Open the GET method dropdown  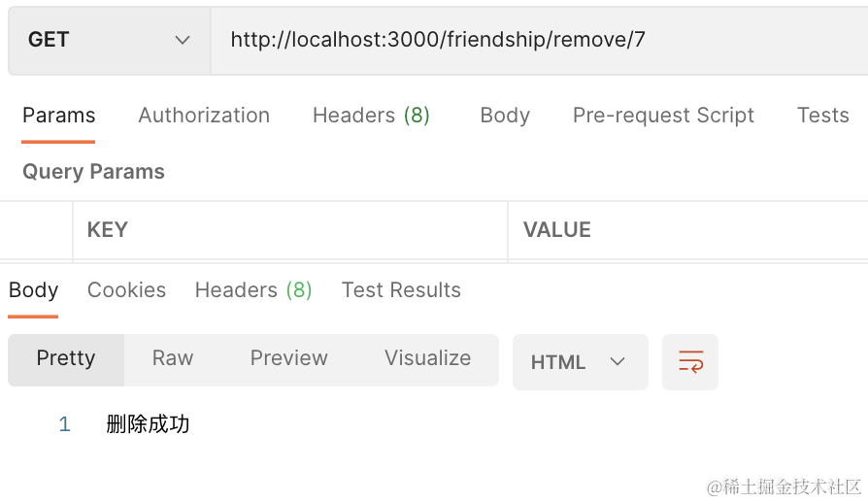(110, 41)
